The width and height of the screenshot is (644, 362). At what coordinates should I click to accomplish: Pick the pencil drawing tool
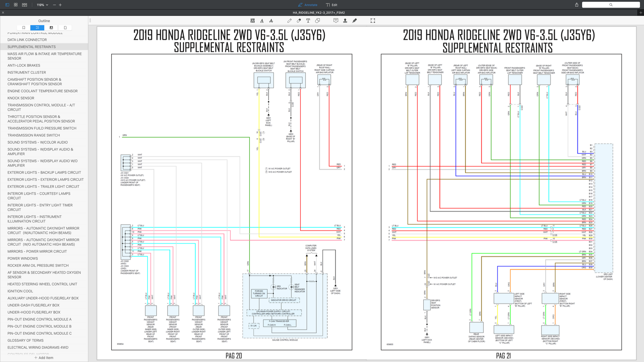pyautogui.click(x=290, y=20)
